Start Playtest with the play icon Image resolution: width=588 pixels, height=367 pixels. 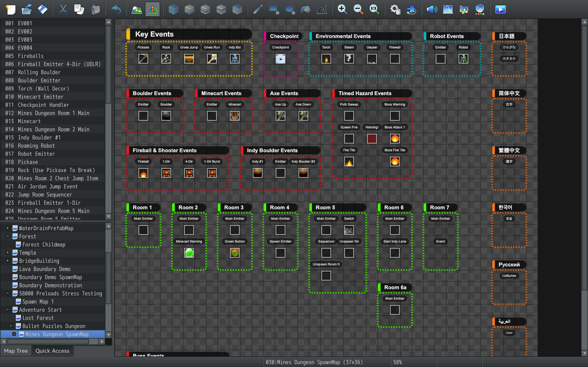pos(500,9)
